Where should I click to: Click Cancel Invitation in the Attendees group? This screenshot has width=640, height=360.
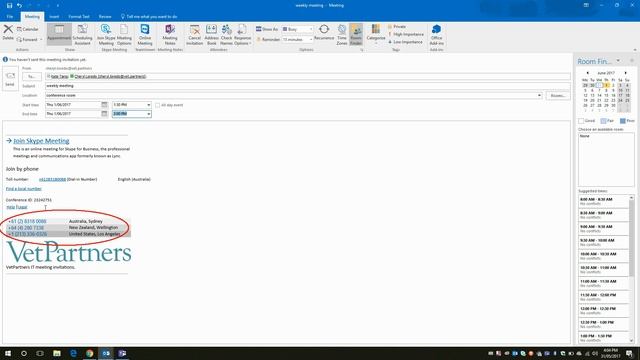(x=195, y=34)
